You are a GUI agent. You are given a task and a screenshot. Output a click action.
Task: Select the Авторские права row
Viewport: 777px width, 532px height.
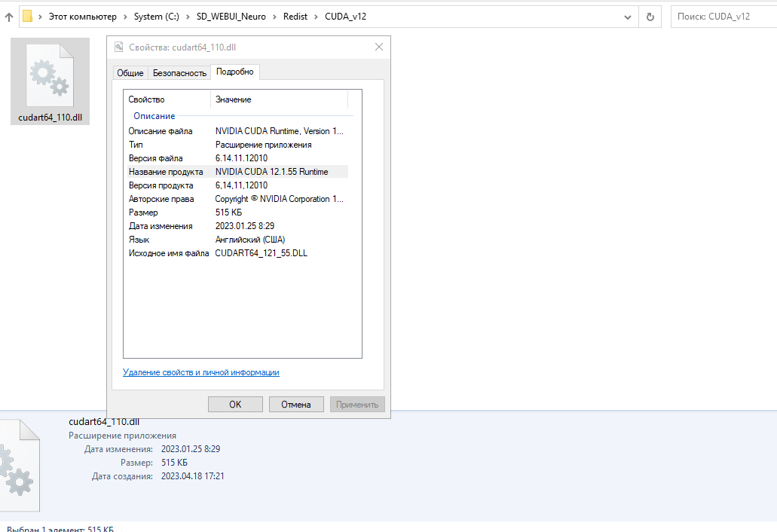(238, 199)
